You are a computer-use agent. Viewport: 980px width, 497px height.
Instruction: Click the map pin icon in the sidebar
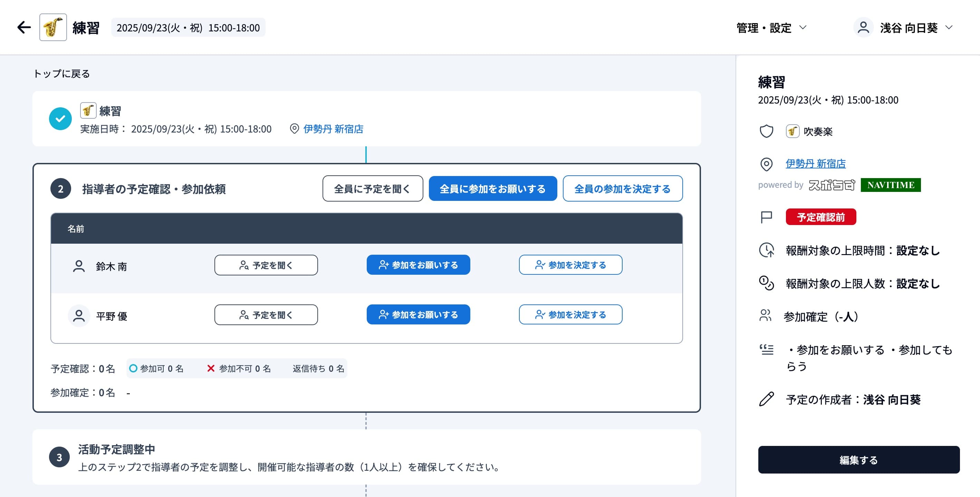pyautogui.click(x=766, y=164)
